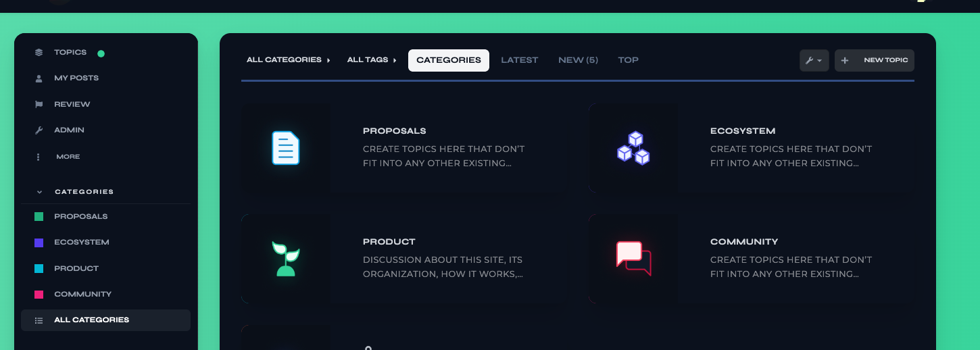Screen dimensions: 980x350
Task: Click the Review flag icon
Action: (x=39, y=105)
